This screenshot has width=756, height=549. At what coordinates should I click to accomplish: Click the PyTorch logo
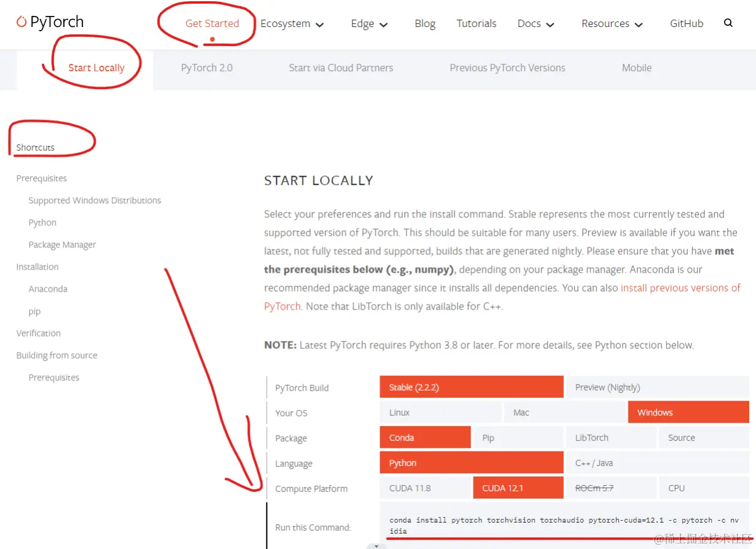pos(50,23)
